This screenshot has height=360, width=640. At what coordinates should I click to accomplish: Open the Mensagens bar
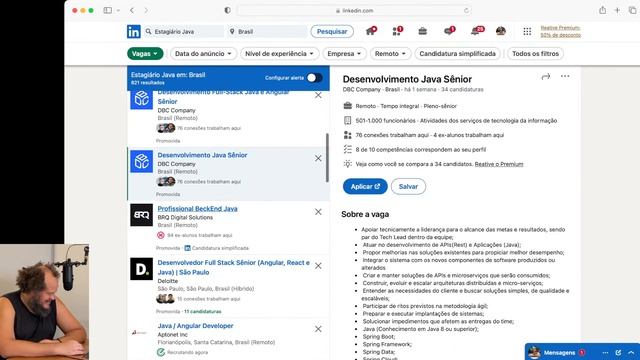tap(582, 352)
